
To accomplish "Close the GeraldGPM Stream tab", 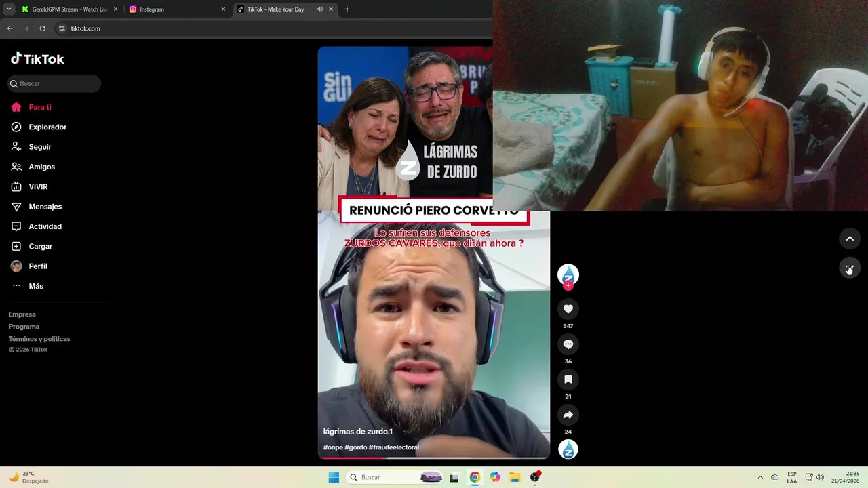I will click(x=115, y=9).
